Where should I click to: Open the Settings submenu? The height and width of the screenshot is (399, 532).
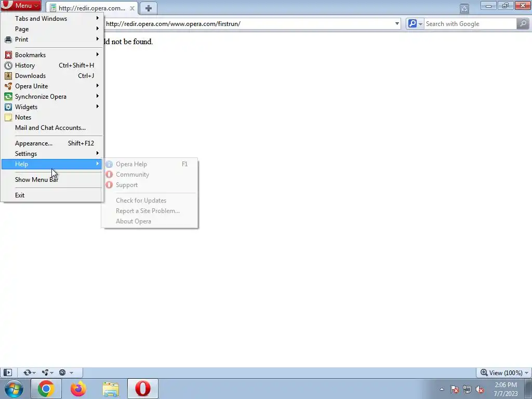coord(52,154)
